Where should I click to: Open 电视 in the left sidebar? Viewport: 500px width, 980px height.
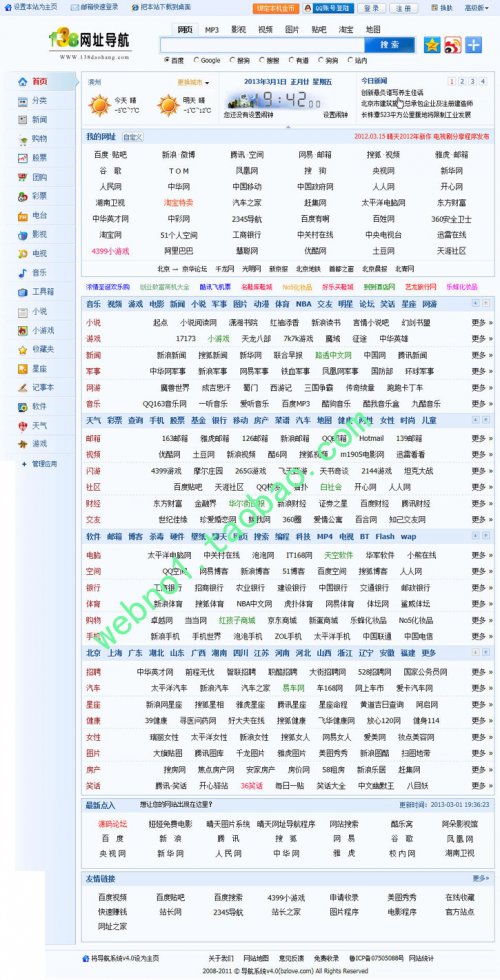[x=39, y=254]
